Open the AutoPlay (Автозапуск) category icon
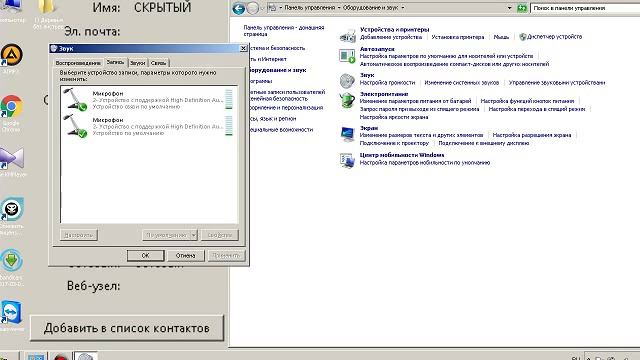The height and width of the screenshot is (360, 640). (347, 56)
